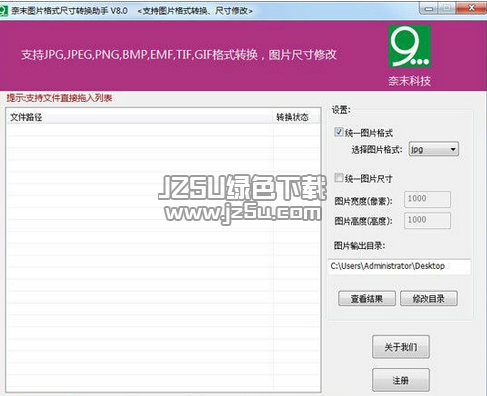Open the 关于我们 button
The image size is (487, 396).
click(401, 347)
